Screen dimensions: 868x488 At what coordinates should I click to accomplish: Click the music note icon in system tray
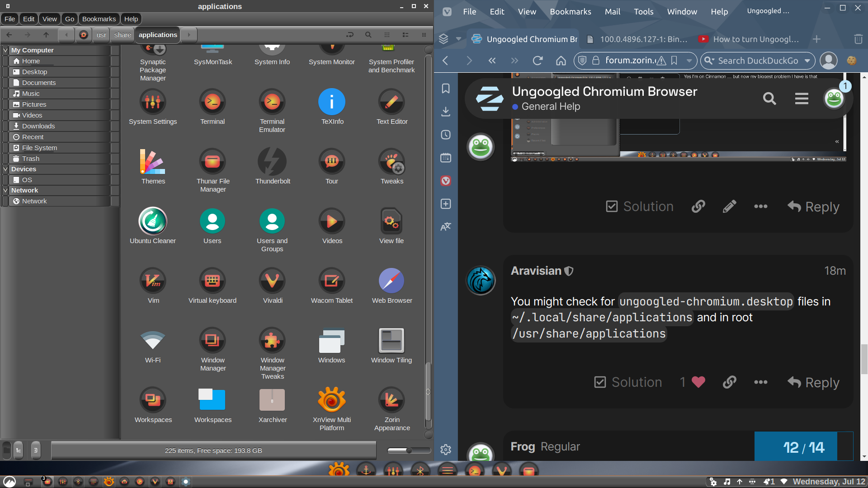(x=727, y=482)
